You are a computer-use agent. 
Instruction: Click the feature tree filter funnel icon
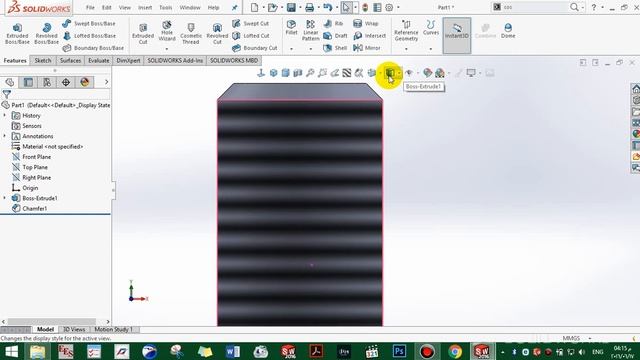[7, 94]
